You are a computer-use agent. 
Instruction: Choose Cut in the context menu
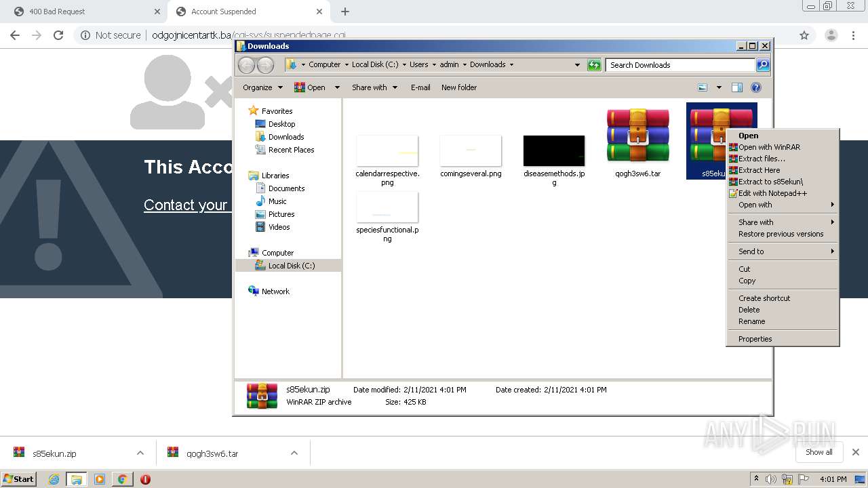tap(783, 269)
